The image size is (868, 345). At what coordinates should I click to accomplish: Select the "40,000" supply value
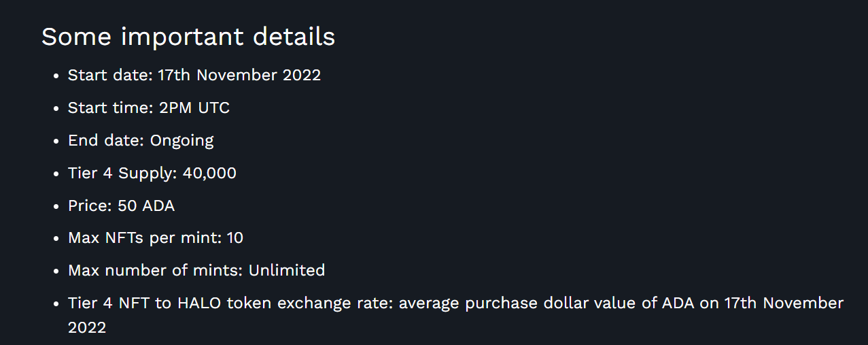[x=209, y=173]
